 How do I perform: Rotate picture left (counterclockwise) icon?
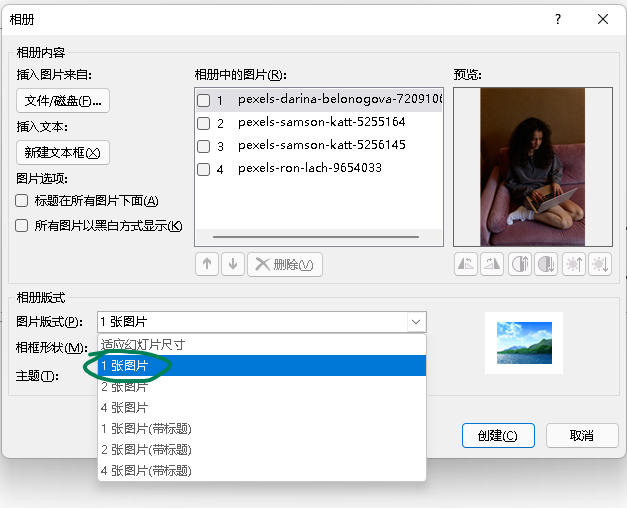[466, 264]
